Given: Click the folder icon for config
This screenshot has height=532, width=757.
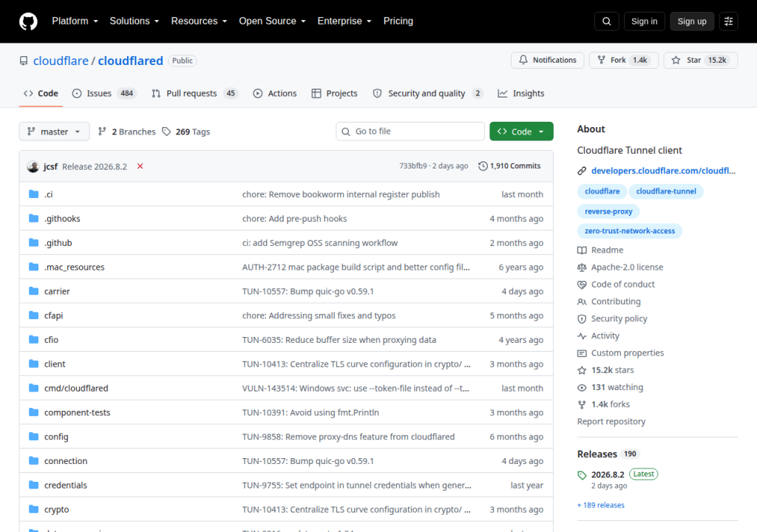Looking at the screenshot, I should coord(33,437).
